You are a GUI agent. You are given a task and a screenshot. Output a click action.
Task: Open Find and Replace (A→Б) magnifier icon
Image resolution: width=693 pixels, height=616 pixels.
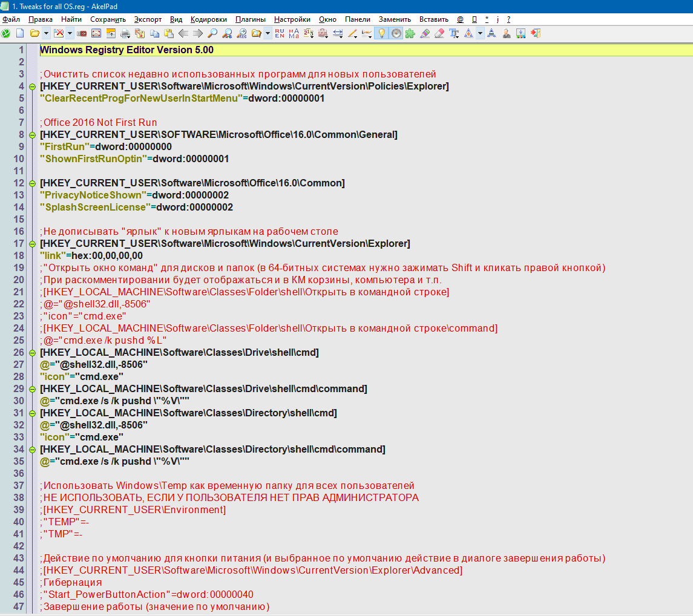coord(227,34)
